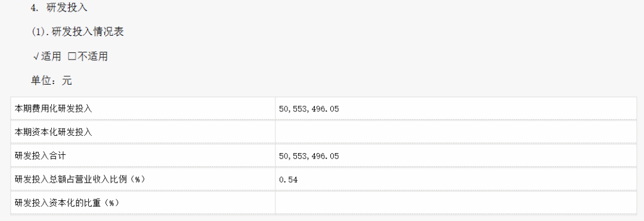Viewport: 644px width, 221px height.
Task: Click the empty value cell for 本期资本化研发投入
Action: [x=456, y=132]
